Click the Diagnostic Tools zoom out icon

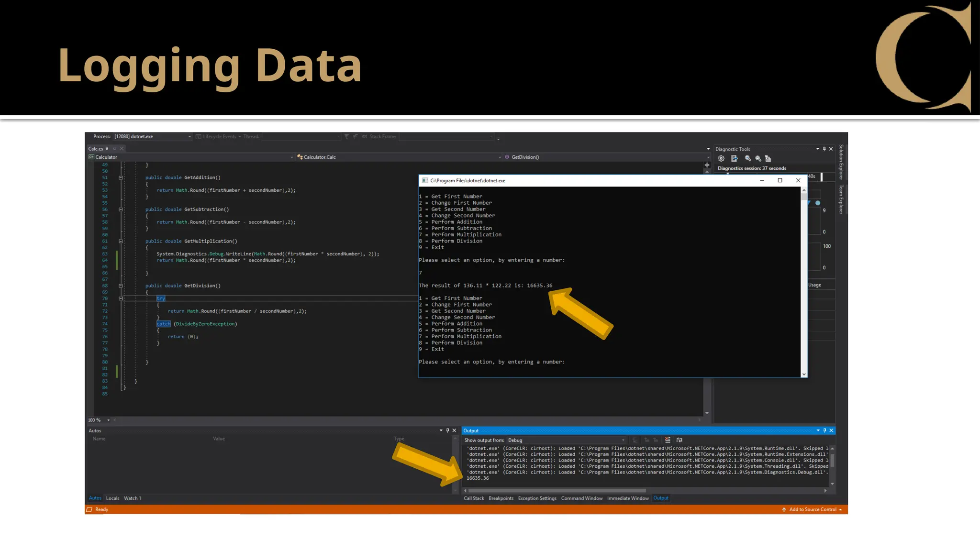758,159
